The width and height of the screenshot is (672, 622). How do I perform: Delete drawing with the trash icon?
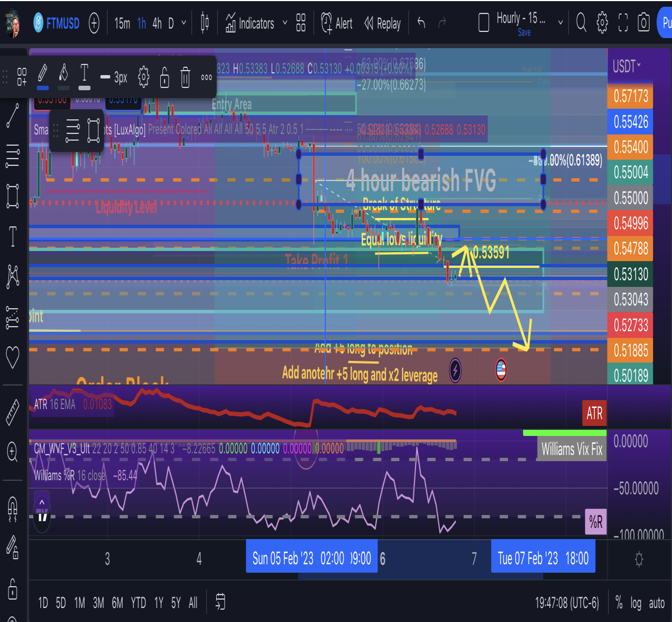coord(185,77)
